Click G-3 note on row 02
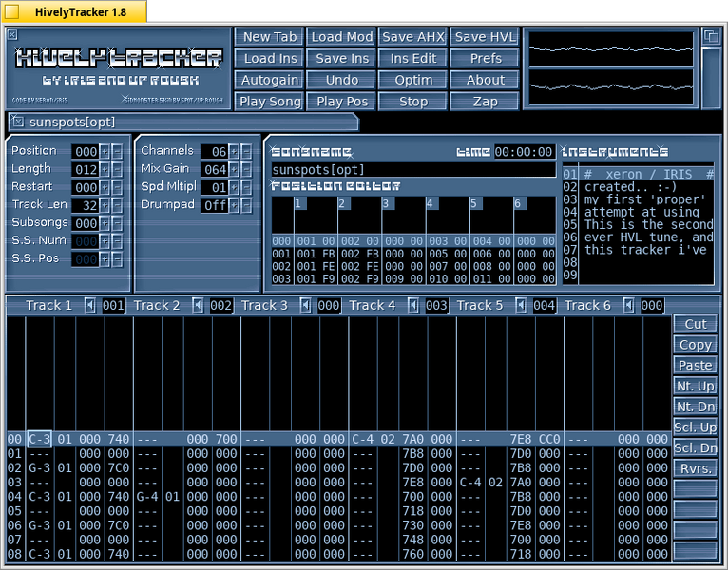 [40, 468]
